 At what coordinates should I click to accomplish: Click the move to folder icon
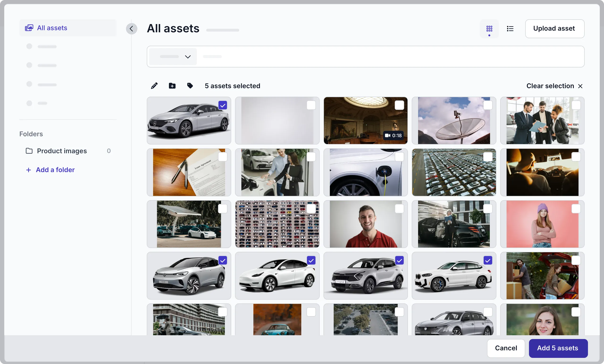point(172,86)
